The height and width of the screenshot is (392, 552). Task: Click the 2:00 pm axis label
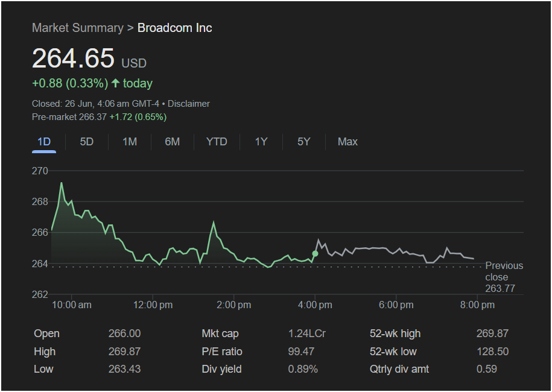coord(233,305)
